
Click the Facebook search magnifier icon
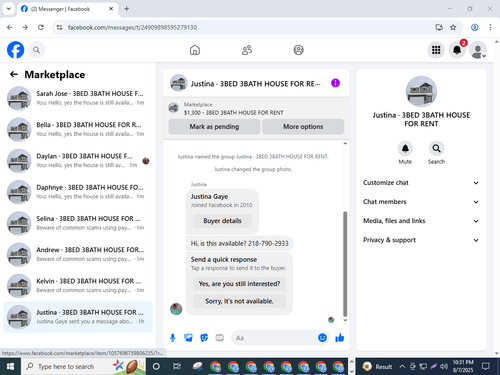point(36,50)
